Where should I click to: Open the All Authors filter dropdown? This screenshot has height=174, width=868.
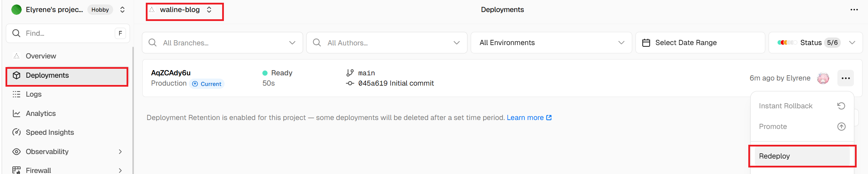click(x=387, y=43)
